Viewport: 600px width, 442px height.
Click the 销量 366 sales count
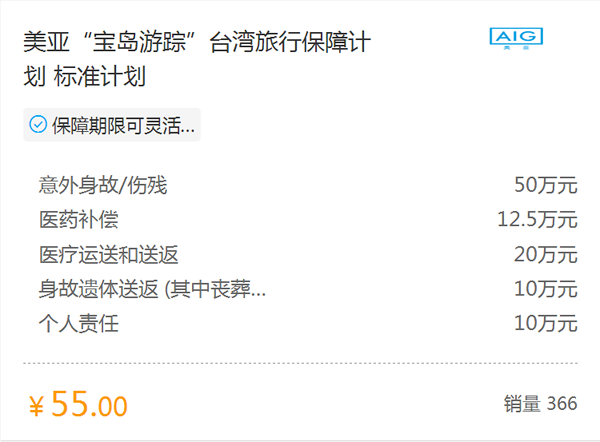(x=540, y=404)
